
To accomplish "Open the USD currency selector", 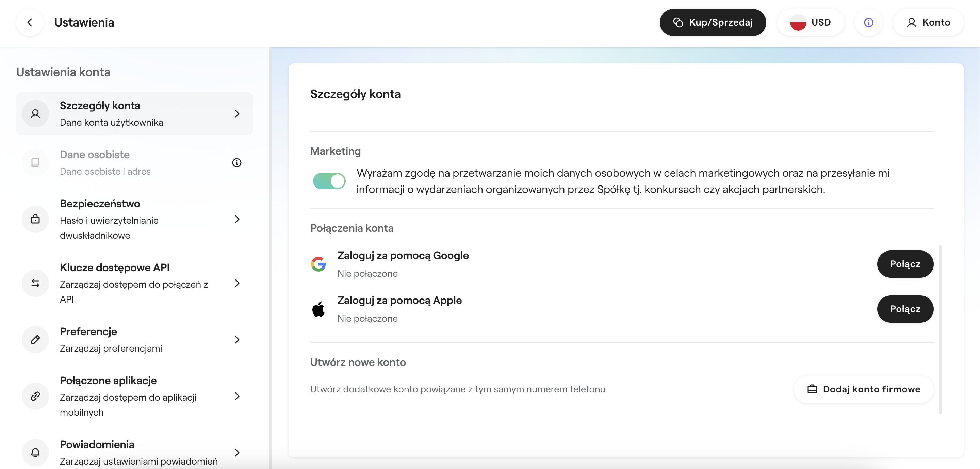I will pos(810,22).
